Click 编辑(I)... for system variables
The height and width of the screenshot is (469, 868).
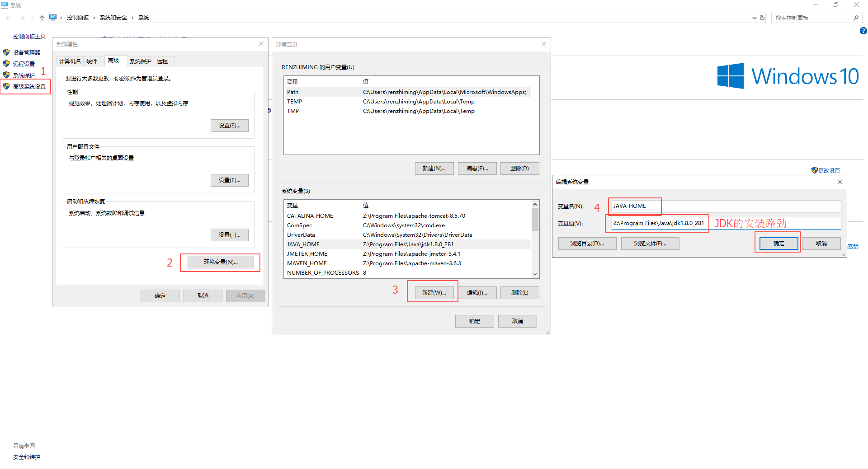pyautogui.click(x=477, y=293)
